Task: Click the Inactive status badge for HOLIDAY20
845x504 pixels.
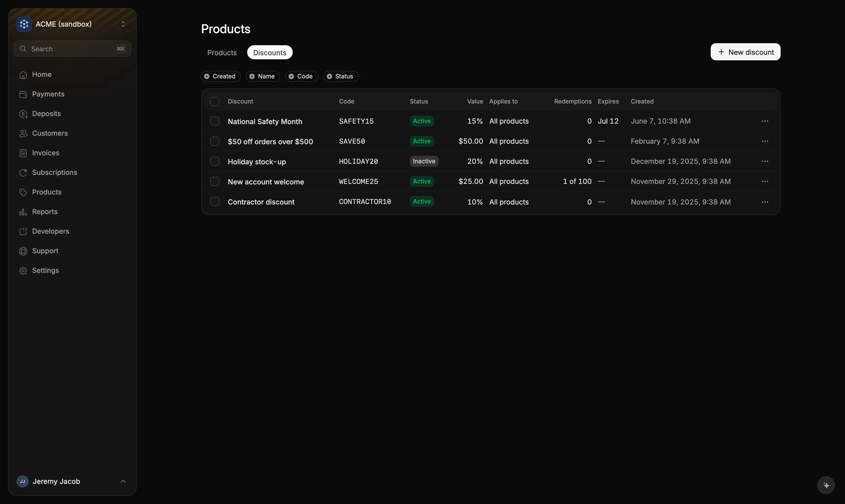Action: click(x=424, y=161)
